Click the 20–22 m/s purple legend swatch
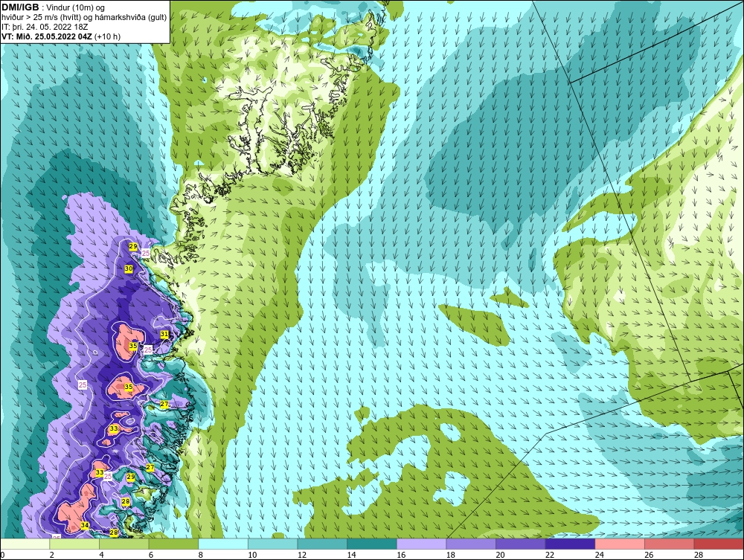 point(521,544)
